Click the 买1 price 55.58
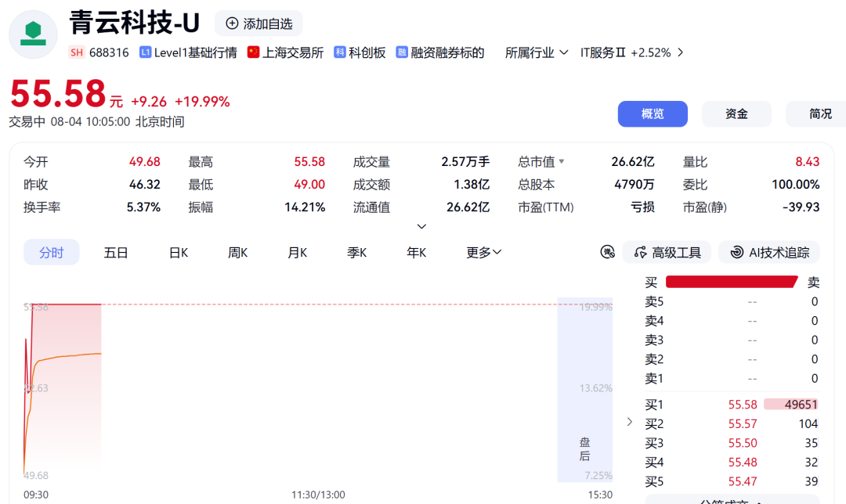The image size is (846, 504). click(743, 405)
